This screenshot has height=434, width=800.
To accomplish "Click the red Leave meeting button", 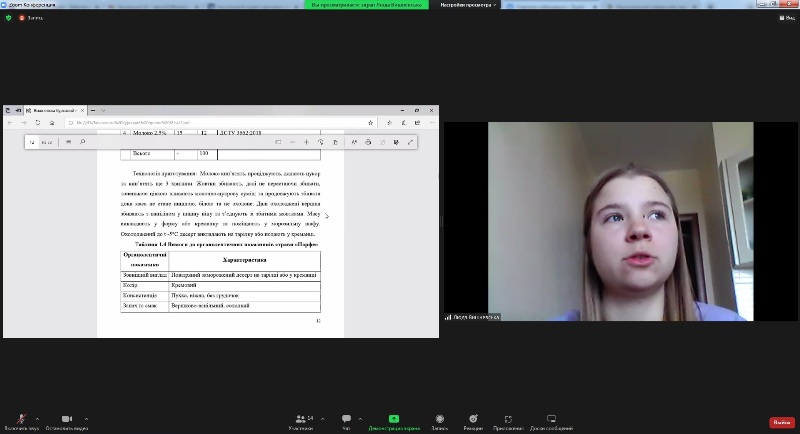I will (781, 422).
